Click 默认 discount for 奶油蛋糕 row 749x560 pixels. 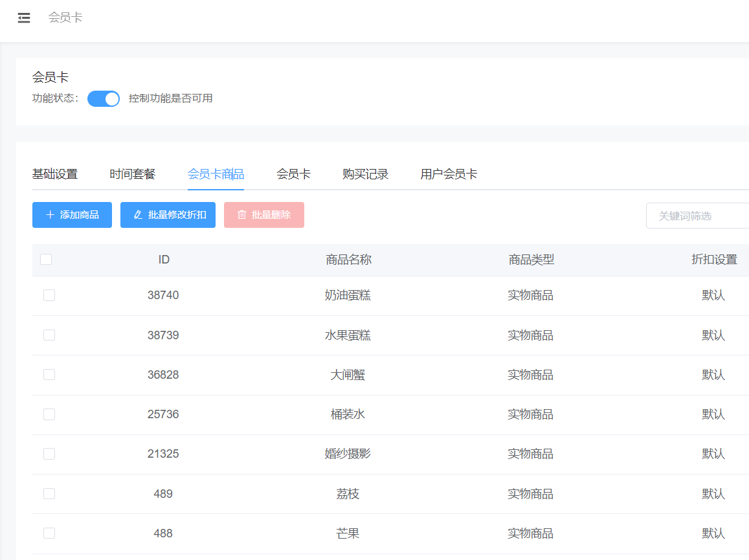713,295
